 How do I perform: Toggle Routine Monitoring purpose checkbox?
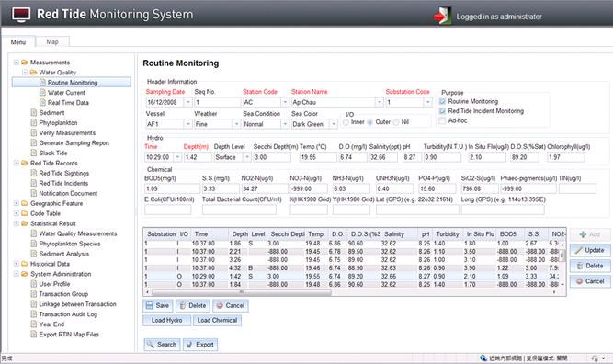coord(442,101)
